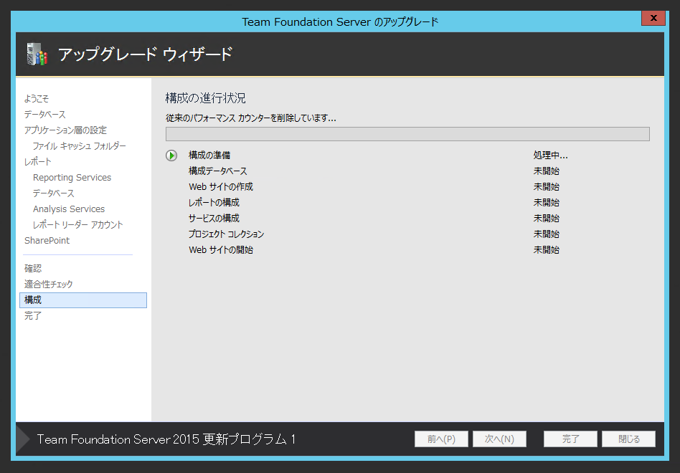Select レポート リーダー アカウント step
The height and width of the screenshot is (473, 680).
(78, 225)
